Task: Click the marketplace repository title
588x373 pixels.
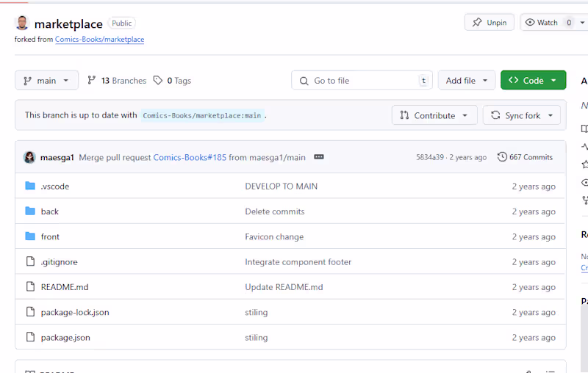Action: [68, 24]
